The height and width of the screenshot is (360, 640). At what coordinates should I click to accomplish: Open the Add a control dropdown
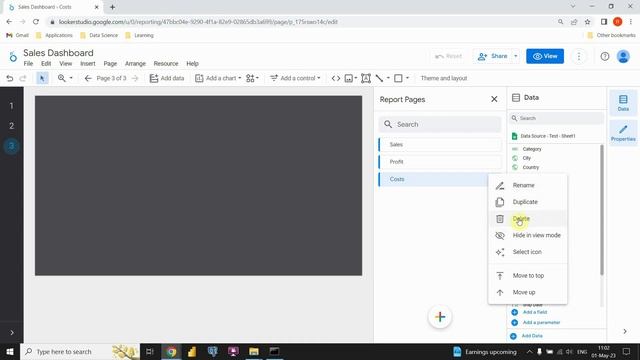(x=295, y=78)
